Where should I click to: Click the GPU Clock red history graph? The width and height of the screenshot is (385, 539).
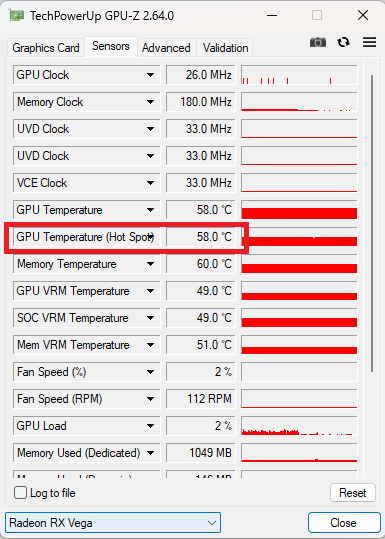[x=299, y=75]
